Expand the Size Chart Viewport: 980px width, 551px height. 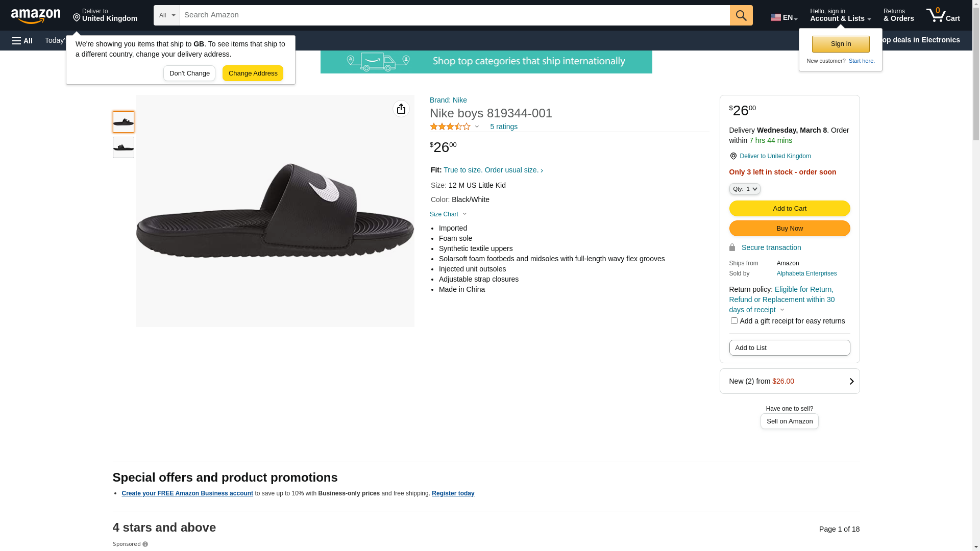tap(448, 214)
